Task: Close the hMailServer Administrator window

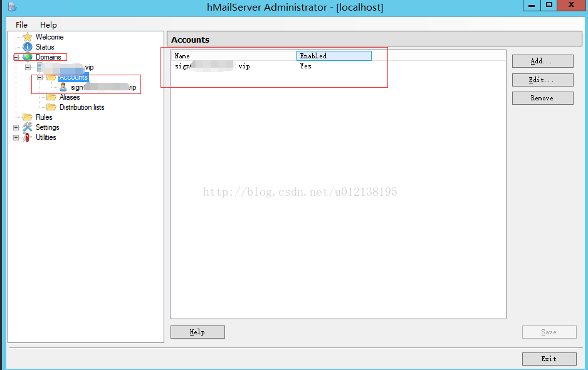Action: 572,5
